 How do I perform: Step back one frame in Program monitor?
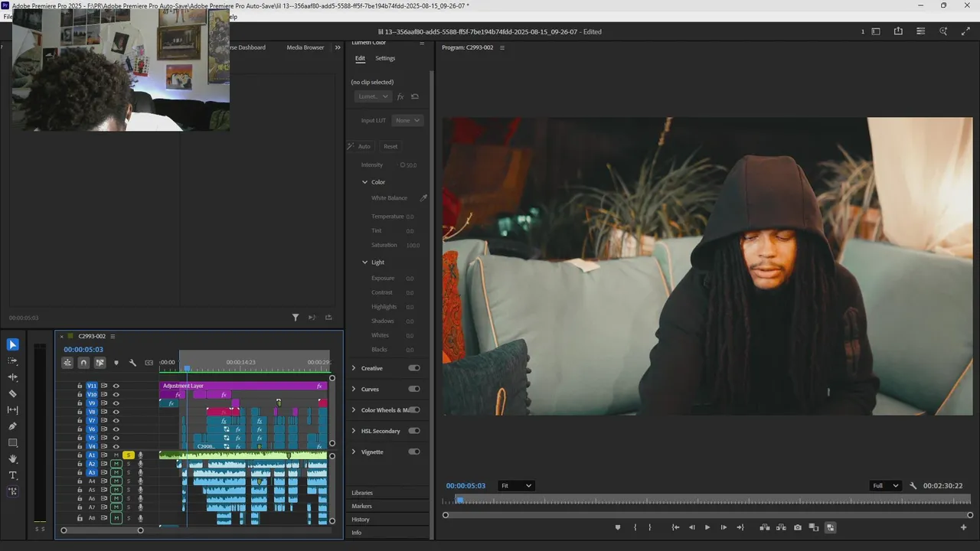coord(691,527)
